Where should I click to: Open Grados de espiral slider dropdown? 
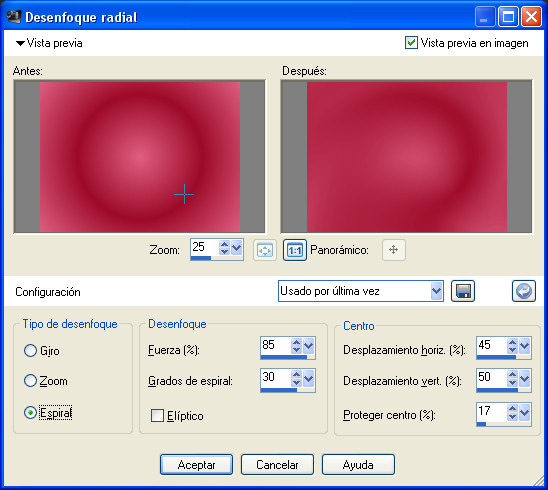[x=308, y=378]
